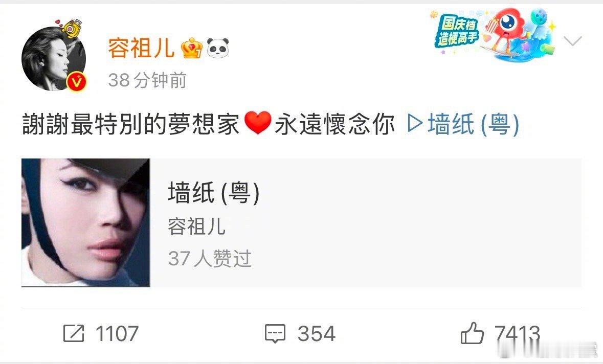The width and height of the screenshot is (603, 364).
Task: Click the panda badge icon
Action: [x=218, y=48]
